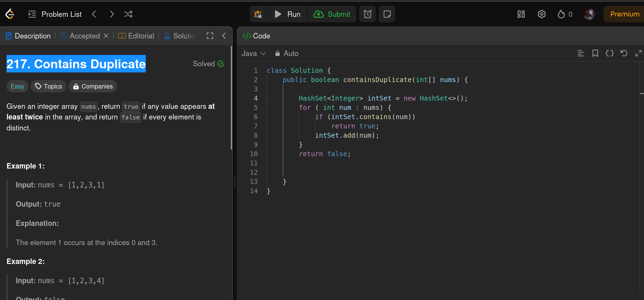
Task: Expand the code editor to fullscreen
Action: click(638, 53)
